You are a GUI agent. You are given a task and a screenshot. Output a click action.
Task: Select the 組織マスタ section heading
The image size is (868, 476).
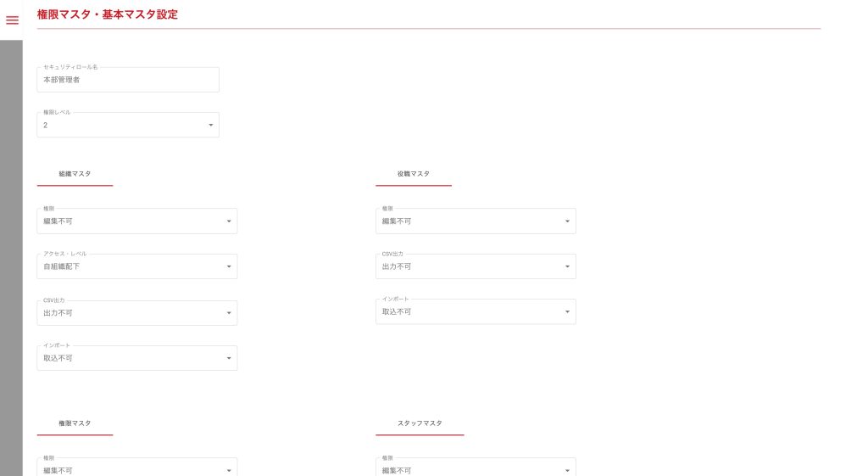(75, 174)
